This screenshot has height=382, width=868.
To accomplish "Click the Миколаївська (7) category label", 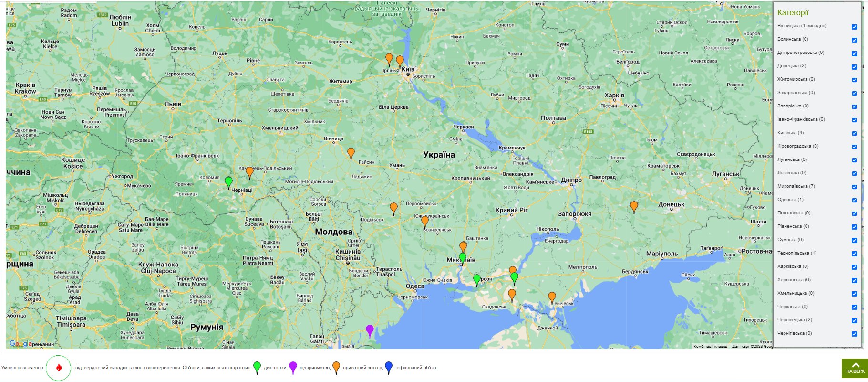I will click(796, 186).
